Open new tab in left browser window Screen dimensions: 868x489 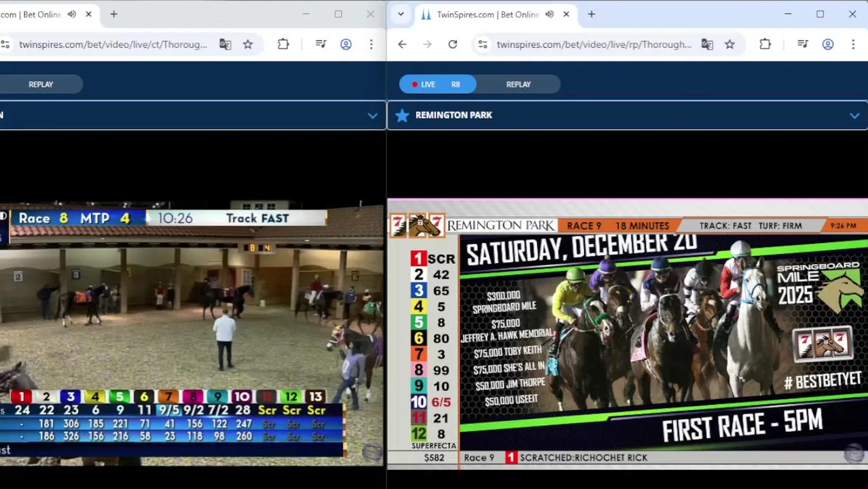(x=113, y=14)
